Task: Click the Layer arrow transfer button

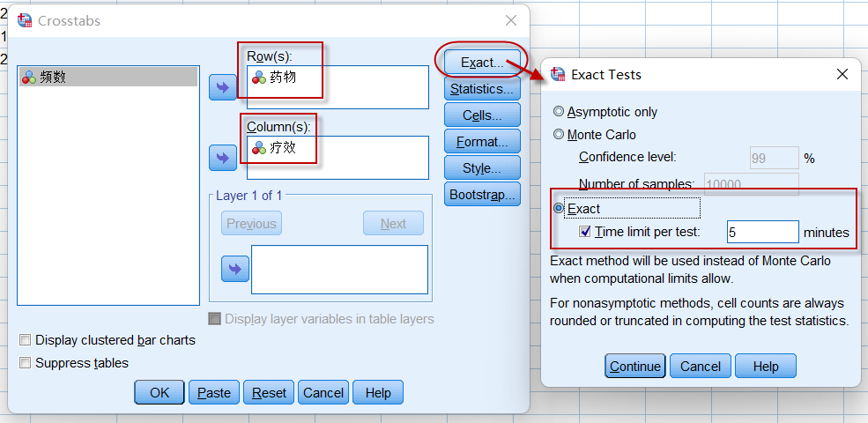Action: pyautogui.click(x=234, y=269)
